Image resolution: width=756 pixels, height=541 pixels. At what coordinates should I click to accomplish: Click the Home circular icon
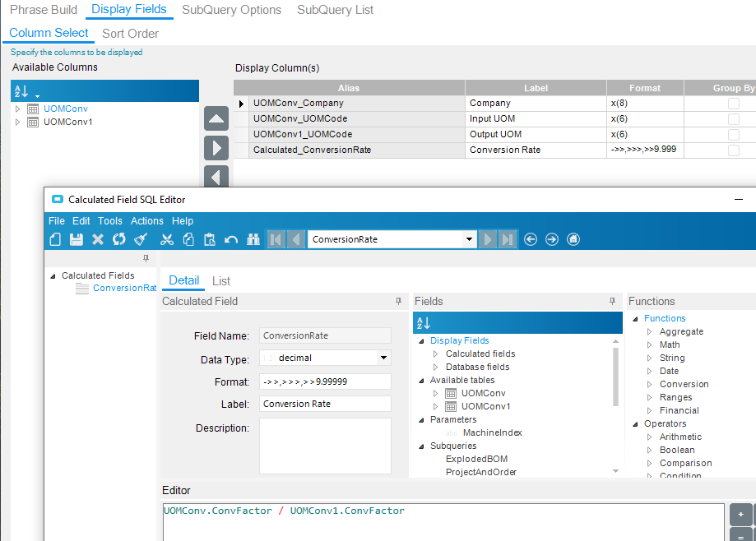pos(573,239)
